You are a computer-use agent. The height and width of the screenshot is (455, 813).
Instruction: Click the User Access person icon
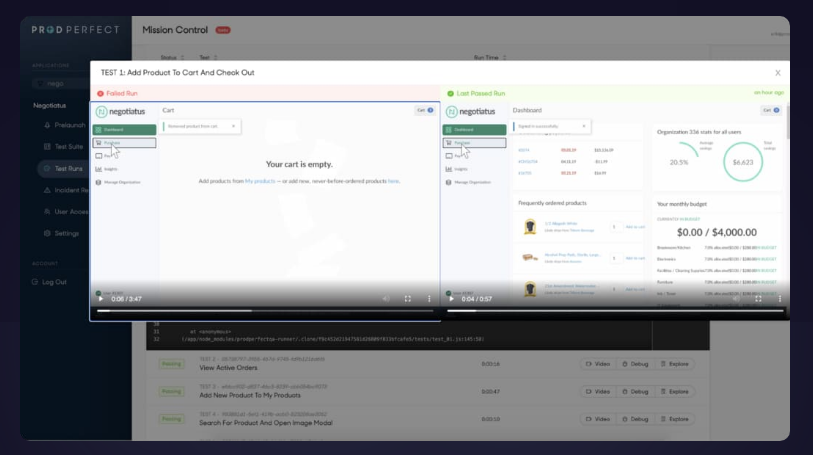coord(47,212)
